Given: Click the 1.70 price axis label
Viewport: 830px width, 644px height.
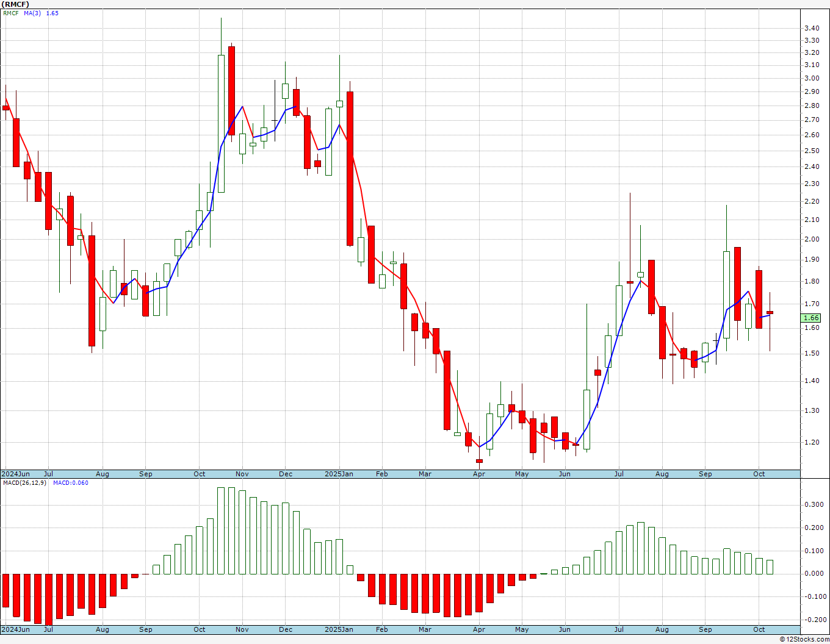Looking at the screenshot, I should point(812,304).
